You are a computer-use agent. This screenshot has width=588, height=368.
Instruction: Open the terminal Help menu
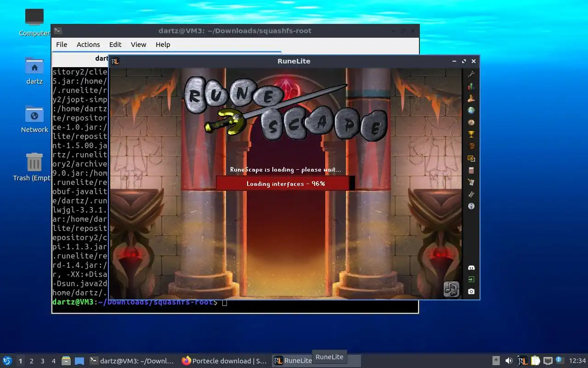163,45
